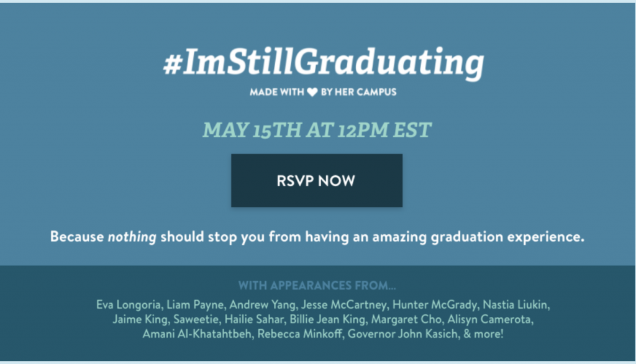636x364 pixels.
Task: Click on Liam Payne's name
Action: point(196,305)
